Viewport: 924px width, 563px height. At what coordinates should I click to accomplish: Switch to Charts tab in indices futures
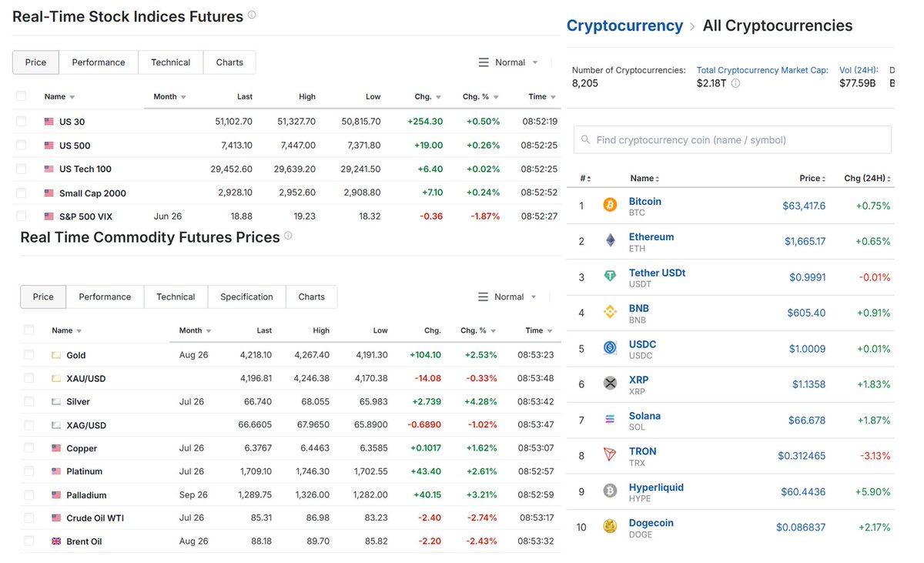(x=229, y=62)
